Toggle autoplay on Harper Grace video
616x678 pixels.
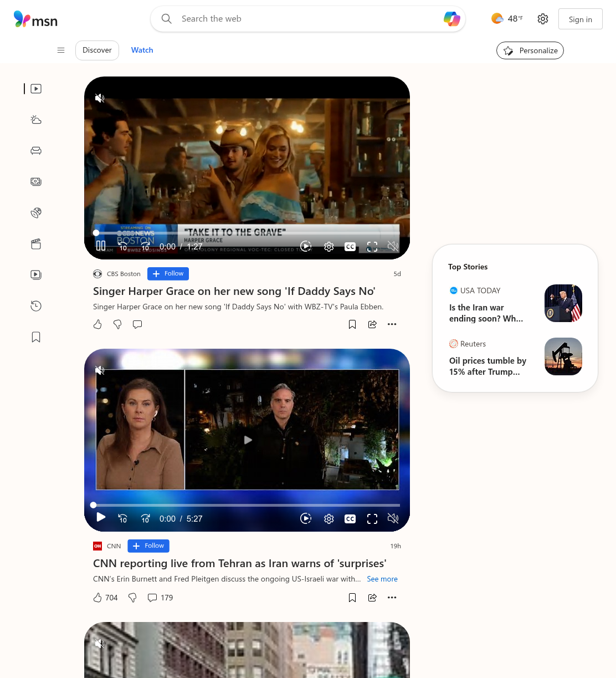pyautogui.click(x=306, y=246)
